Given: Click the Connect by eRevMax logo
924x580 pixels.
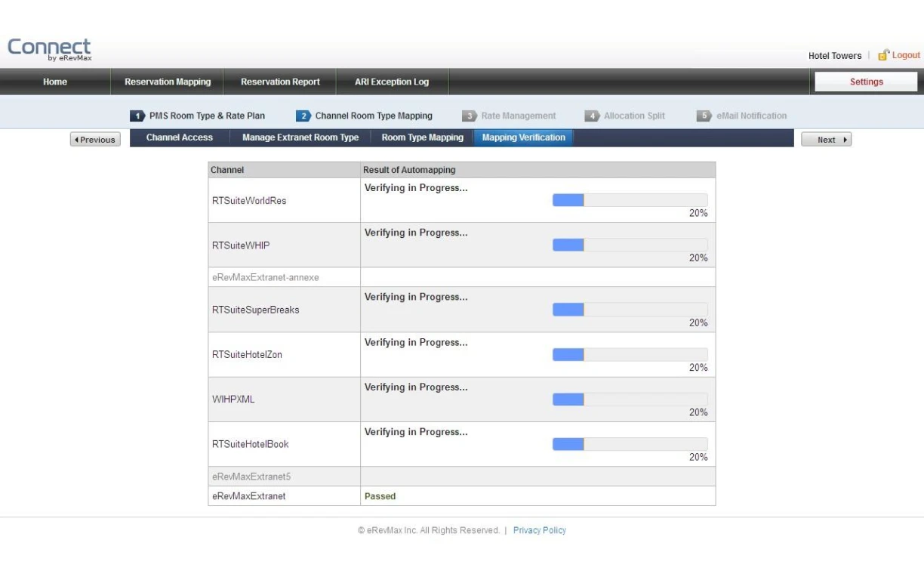Looking at the screenshot, I should (x=49, y=51).
